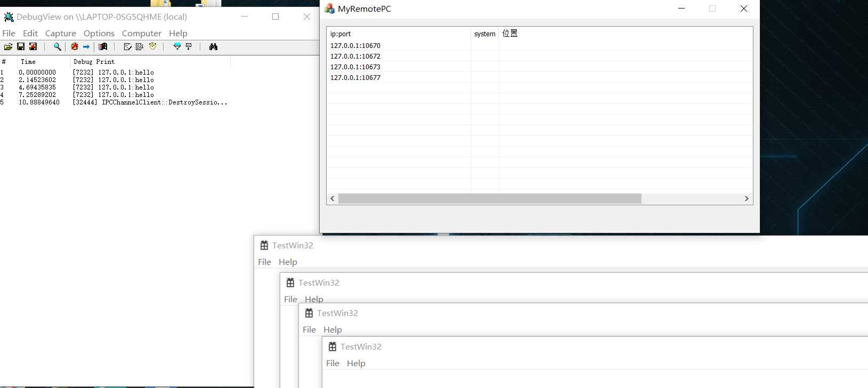The image size is (868, 388).
Task: Select debug line at time 4.69435835
Action: pyautogui.click(x=115, y=87)
